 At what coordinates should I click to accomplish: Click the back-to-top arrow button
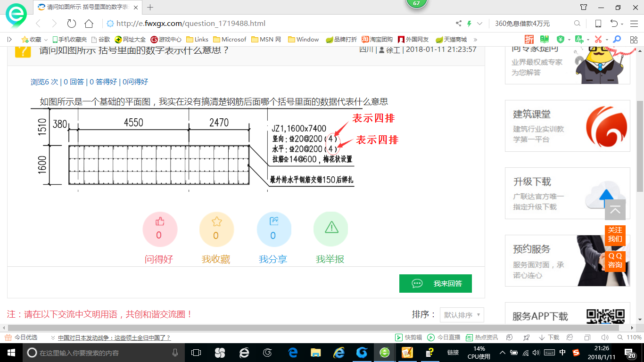coord(615,210)
